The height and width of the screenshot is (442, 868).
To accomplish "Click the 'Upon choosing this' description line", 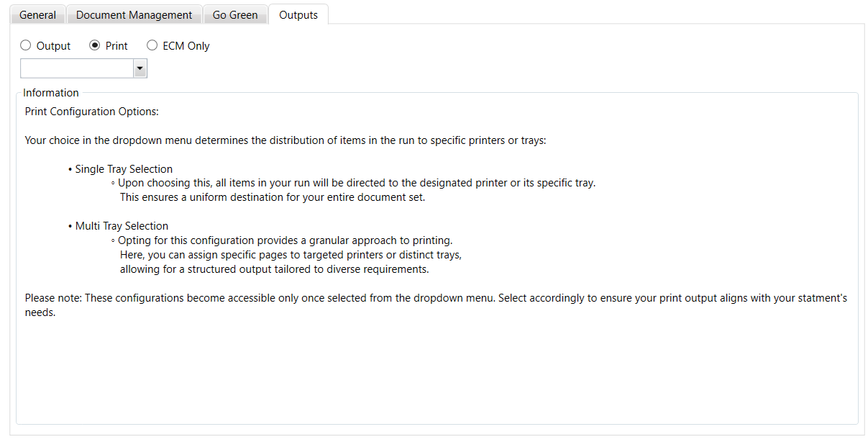I will point(356,183).
